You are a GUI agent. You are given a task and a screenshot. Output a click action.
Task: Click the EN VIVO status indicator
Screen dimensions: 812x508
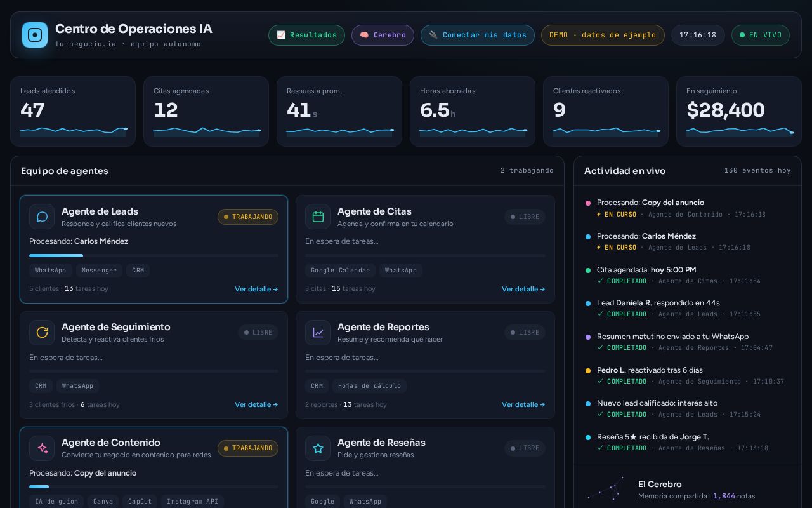click(761, 35)
